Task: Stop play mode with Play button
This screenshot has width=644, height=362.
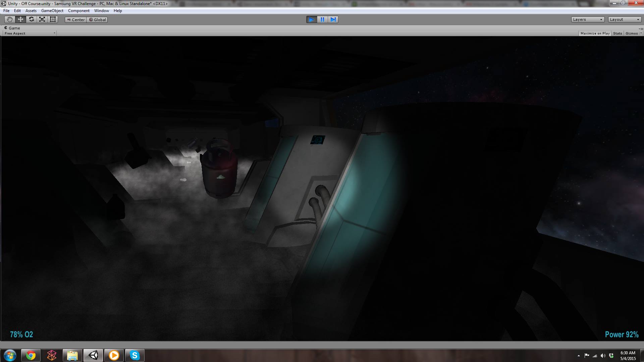Action: [x=311, y=19]
